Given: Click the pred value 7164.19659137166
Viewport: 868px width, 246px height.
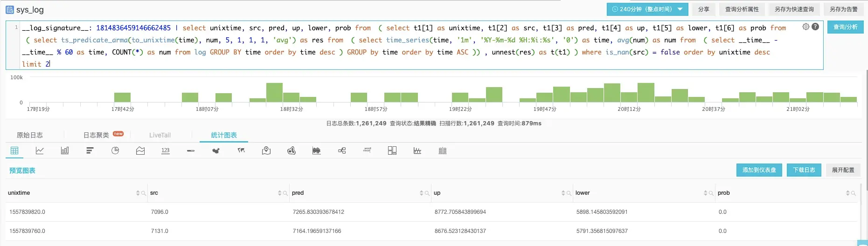Looking at the screenshot, I should 317,231.
